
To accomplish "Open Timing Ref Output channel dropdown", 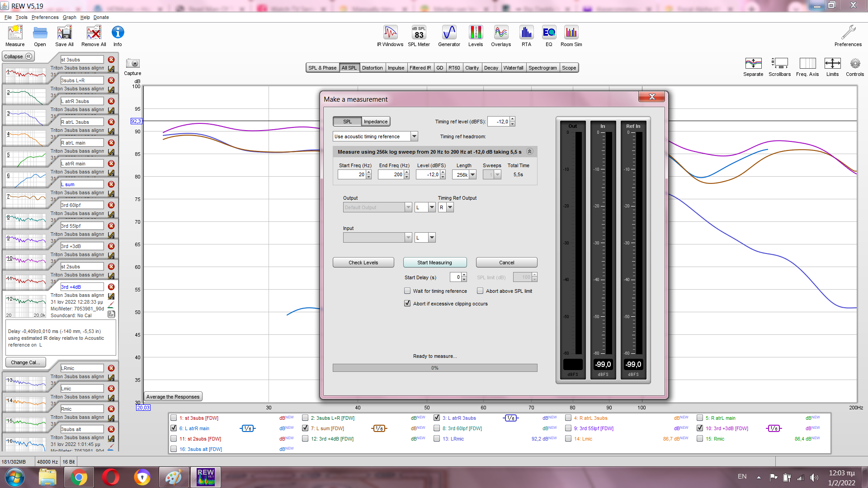I will tap(450, 207).
